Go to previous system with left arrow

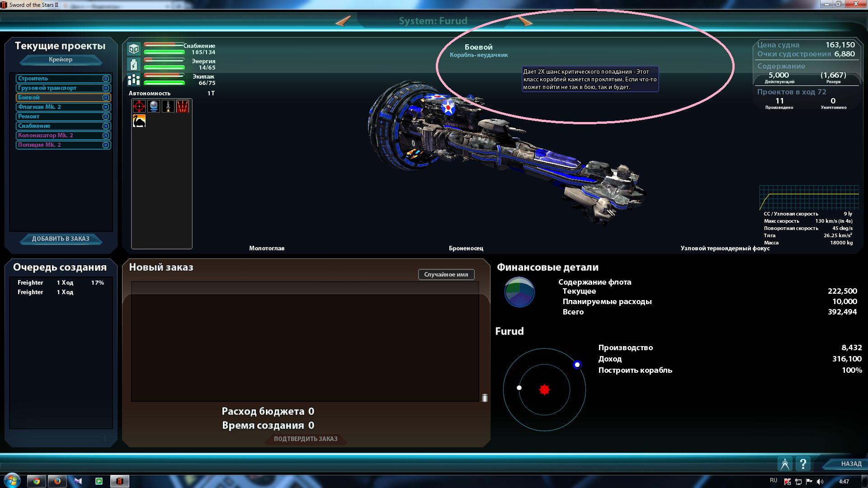(343, 21)
